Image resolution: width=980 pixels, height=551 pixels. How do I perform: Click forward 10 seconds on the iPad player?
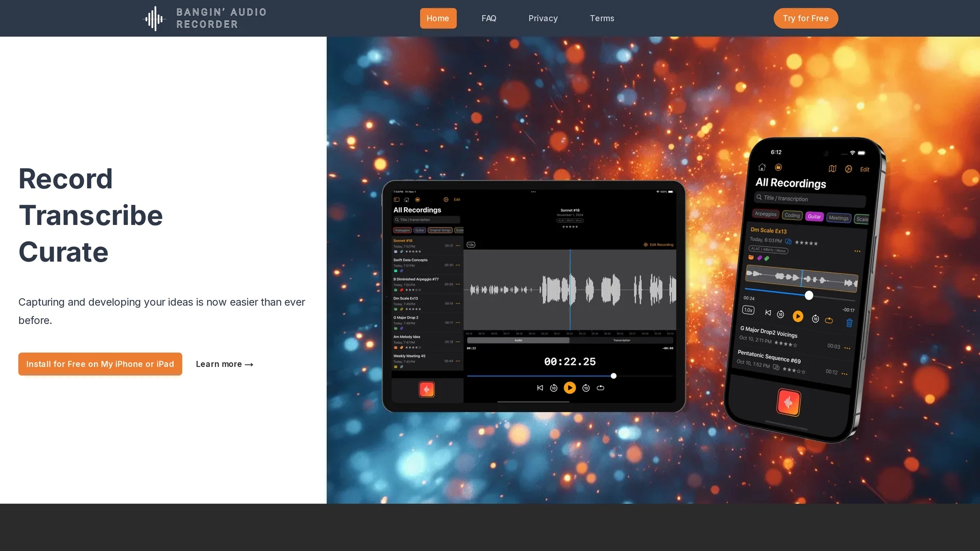[586, 388]
